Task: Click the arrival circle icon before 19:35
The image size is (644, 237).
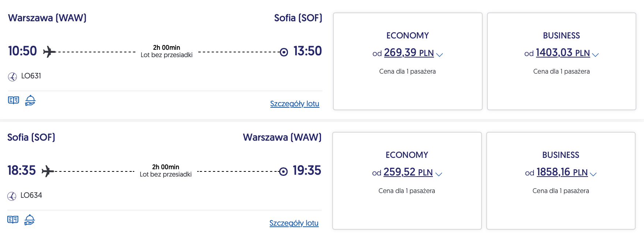Action: [283, 171]
